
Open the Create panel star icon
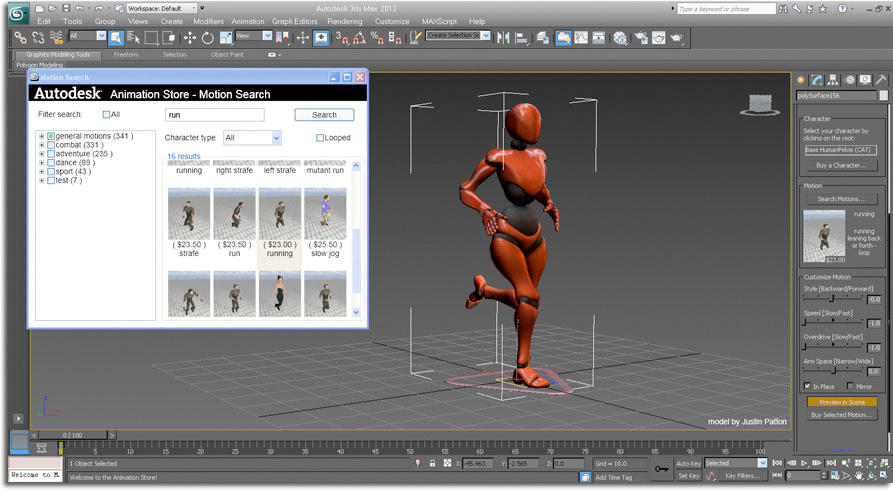(801, 79)
